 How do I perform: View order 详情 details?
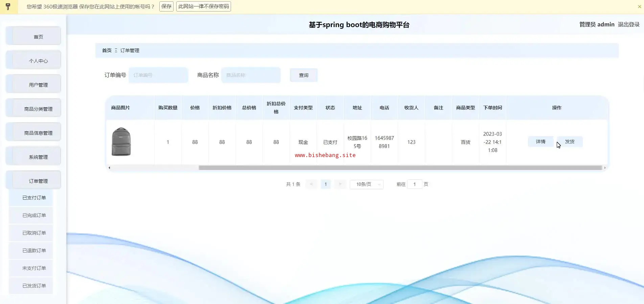click(x=540, y=142)
